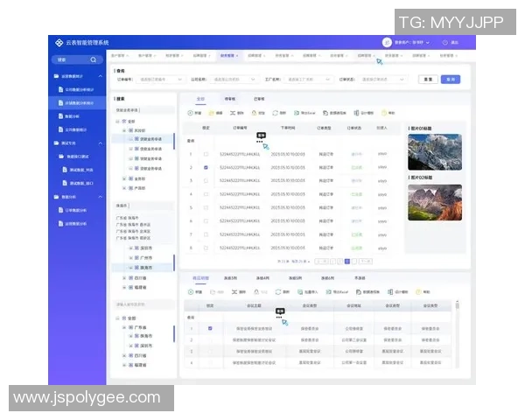Click 新建 add icon in lower table toolbar
This screenshot has height=420, width=525.
click(x=191, y=292)
